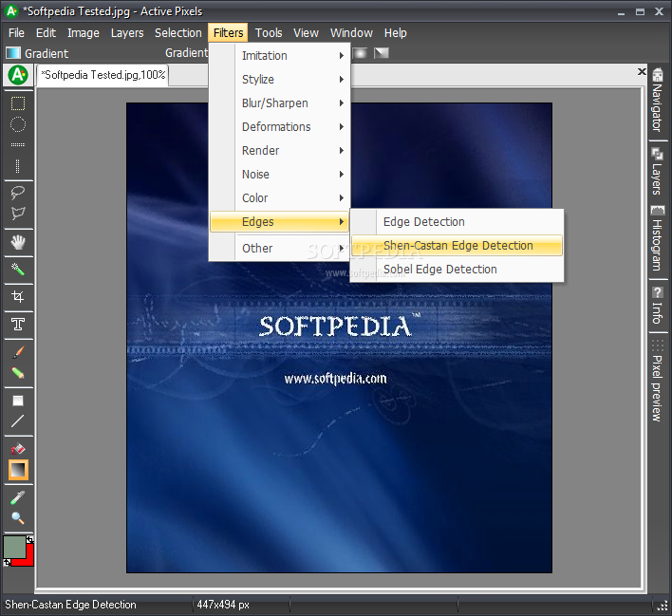Activate the polygonal lasso tool
Viewport: 672px width, 616px height.
tap(18, 213)
